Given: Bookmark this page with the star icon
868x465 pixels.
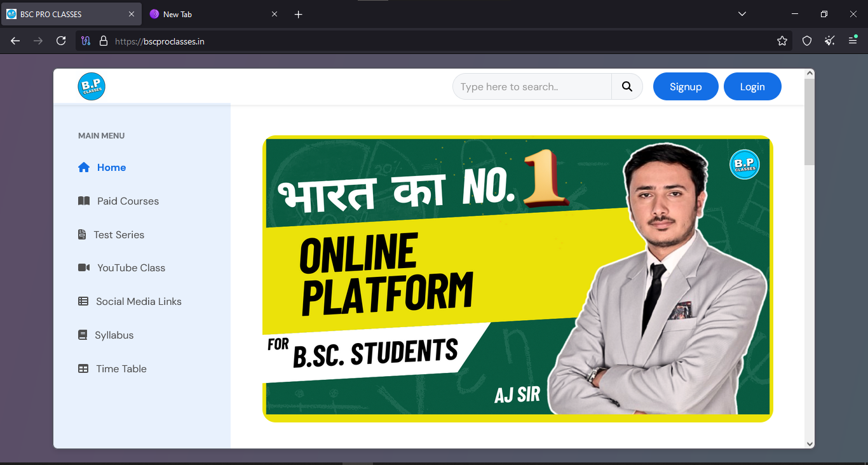Looking at the screenshot, I should point(782,41).
